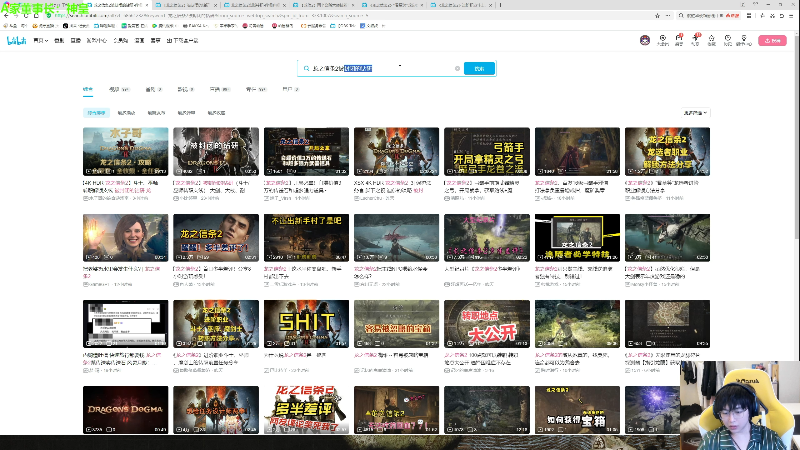The width and height of the screenshot is (800, 450).
Task: Switch to the 影视 results tab
Action: pos(185,89)
